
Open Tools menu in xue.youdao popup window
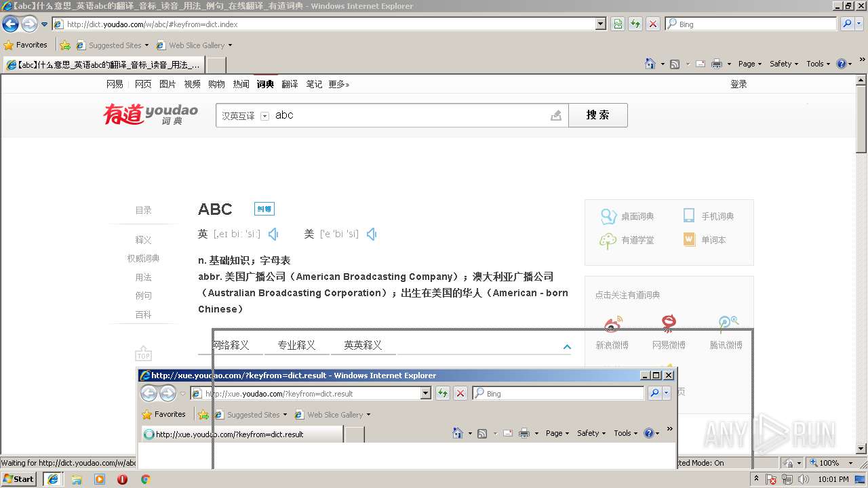point(626,433)
